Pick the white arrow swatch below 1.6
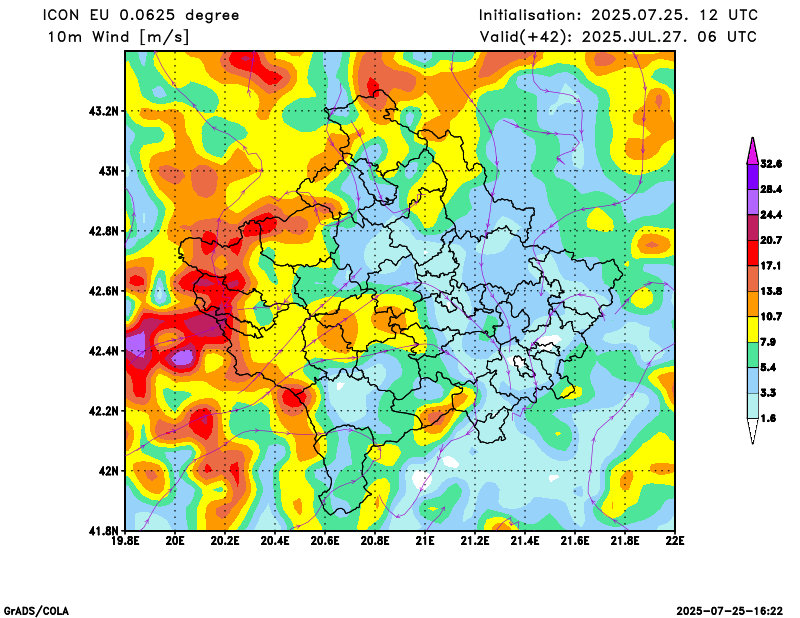Screen dimensions: 800x618 coord(753,431)
